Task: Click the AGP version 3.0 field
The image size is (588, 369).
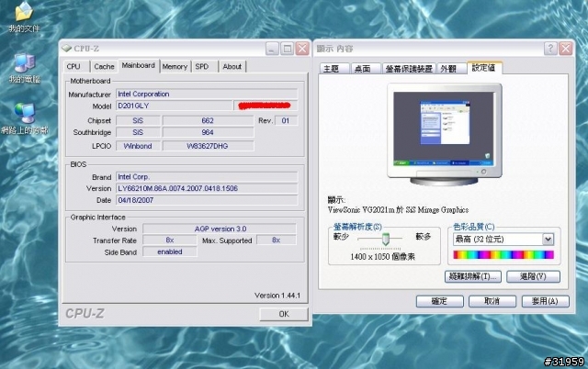Action: [220, 229]
